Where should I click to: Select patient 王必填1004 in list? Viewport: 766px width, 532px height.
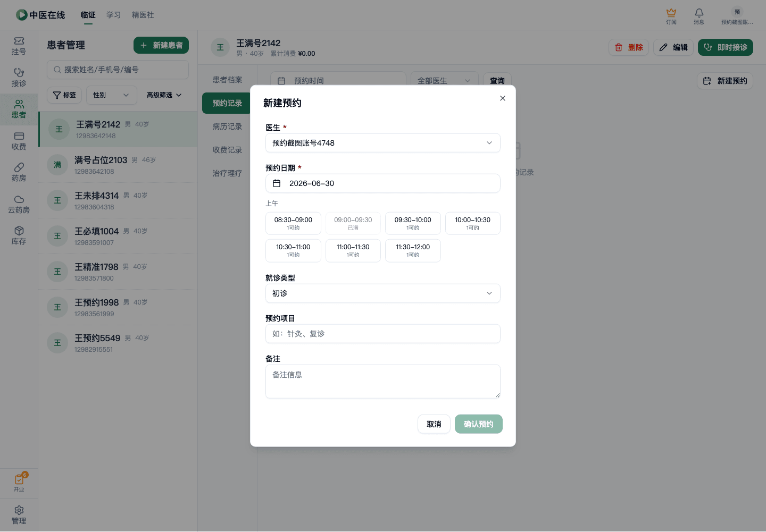(x=118, y=236)
